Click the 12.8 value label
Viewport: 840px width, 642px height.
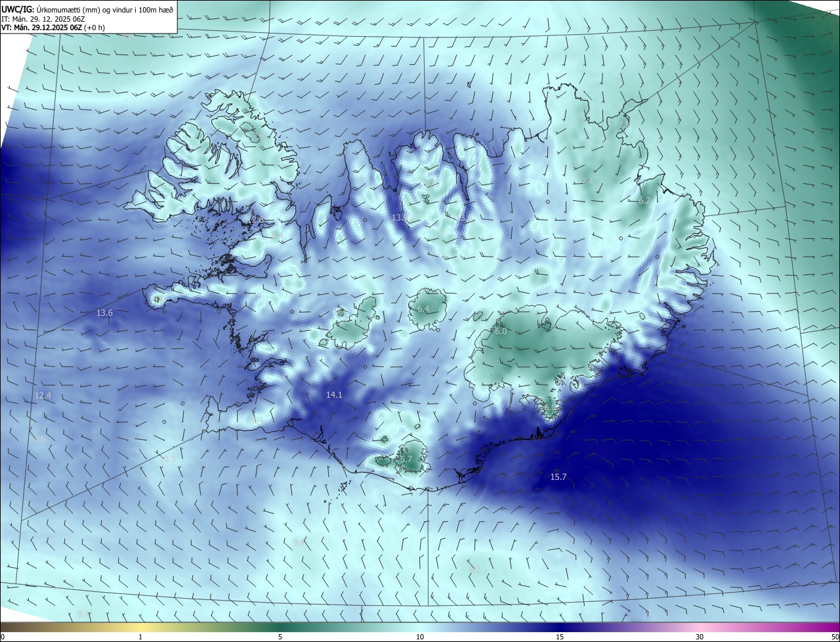click(257, 219)
